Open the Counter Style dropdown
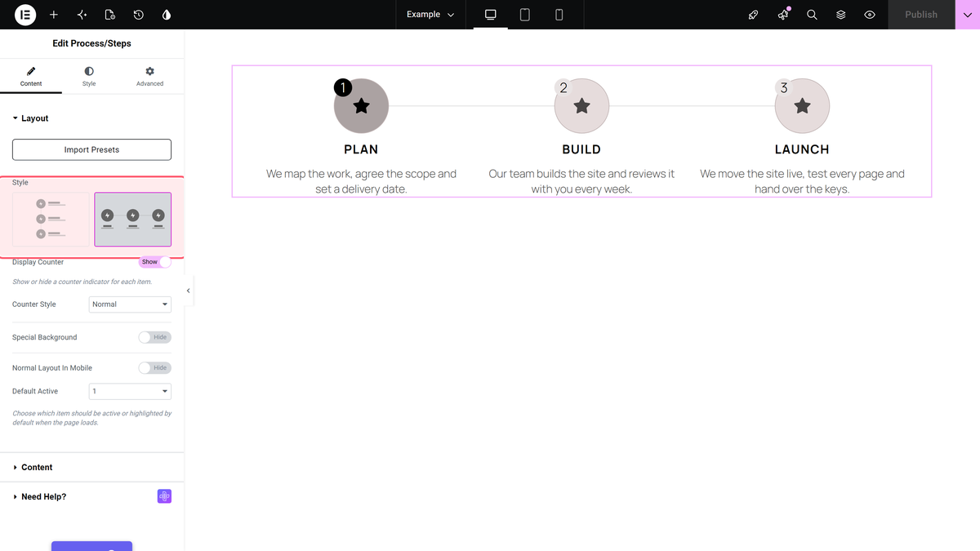This screenshot has width=980, height=551. pos(130,304)
